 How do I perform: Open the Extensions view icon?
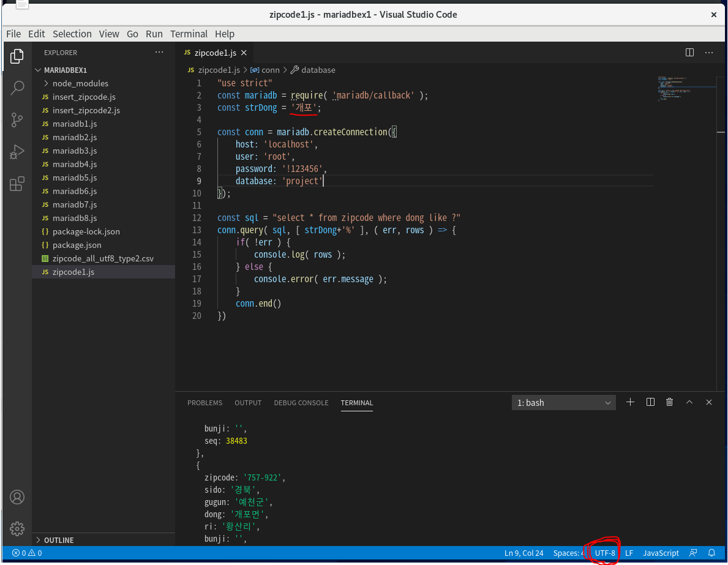click(x=17, y=184)
